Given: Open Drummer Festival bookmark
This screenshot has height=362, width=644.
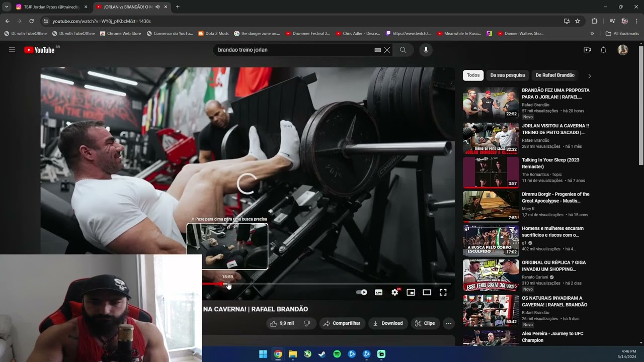Looking at the screenshot, I should [x=308, y=34].
